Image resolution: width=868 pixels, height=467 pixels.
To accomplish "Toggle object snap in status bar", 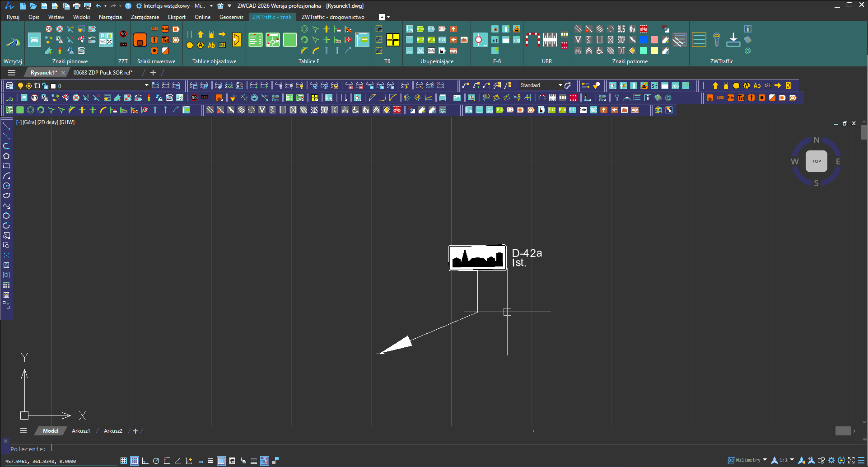I will pyautogui.click(x=167, y=461).
